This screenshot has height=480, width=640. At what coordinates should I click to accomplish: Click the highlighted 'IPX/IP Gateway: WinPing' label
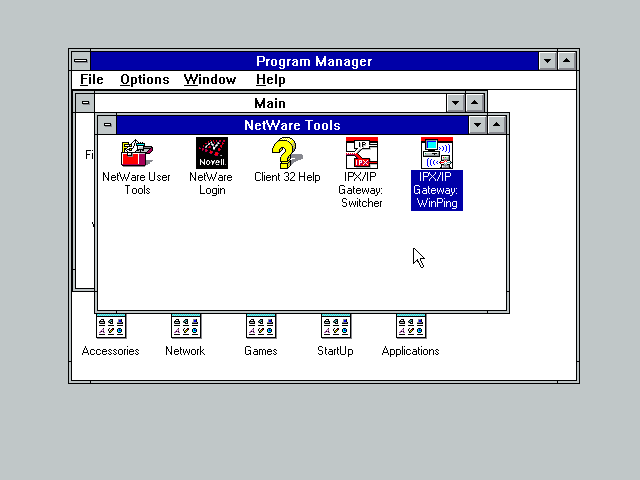[x=437, y=190]
